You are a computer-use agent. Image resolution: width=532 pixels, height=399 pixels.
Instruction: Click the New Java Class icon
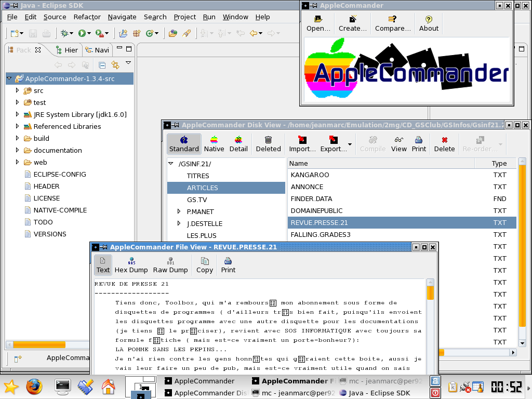[150, 33]
